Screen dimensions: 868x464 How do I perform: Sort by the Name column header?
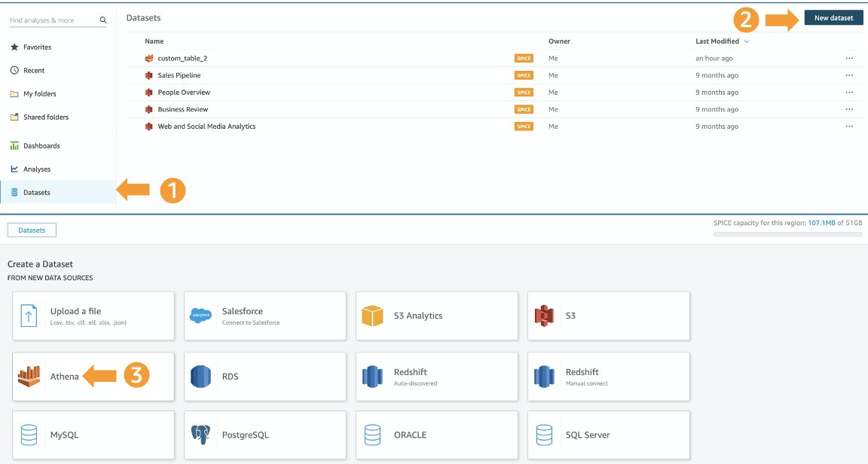154,41
